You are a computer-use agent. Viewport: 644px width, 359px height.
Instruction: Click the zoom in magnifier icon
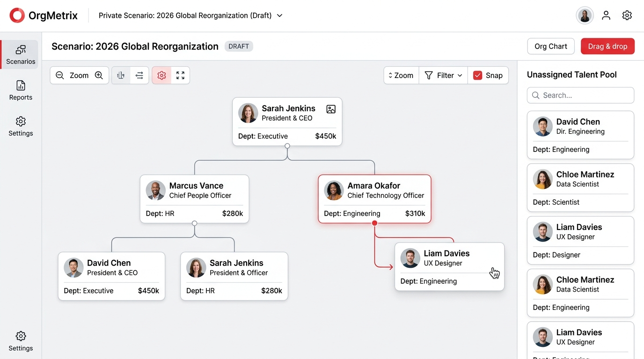point(99,75)
